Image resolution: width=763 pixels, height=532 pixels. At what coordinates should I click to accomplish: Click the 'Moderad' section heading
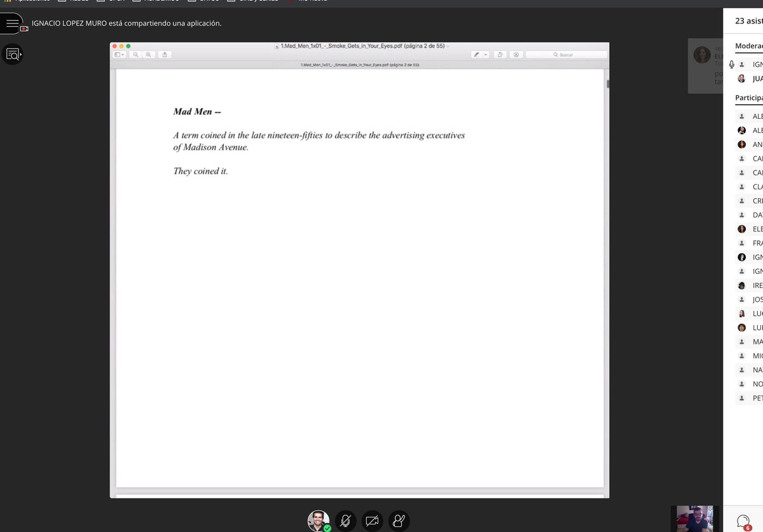749,46
